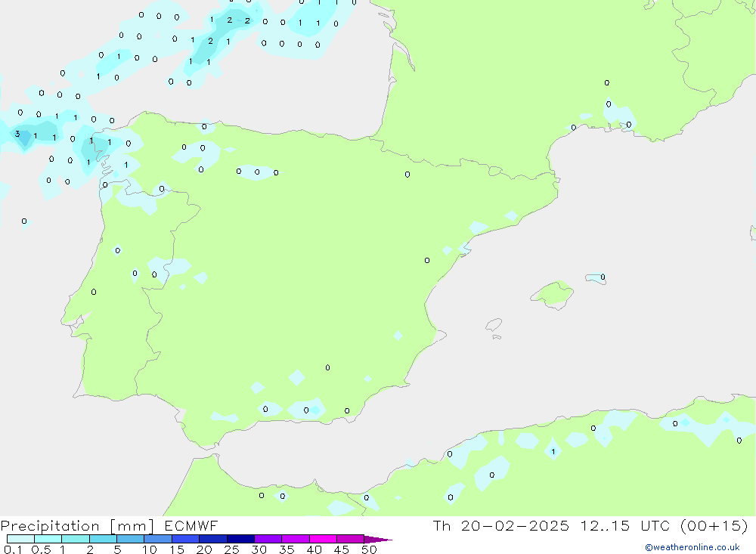Click the 15–20 mm legend swatch
Viewport: 756px width, 554px height.
coord(186,539)
